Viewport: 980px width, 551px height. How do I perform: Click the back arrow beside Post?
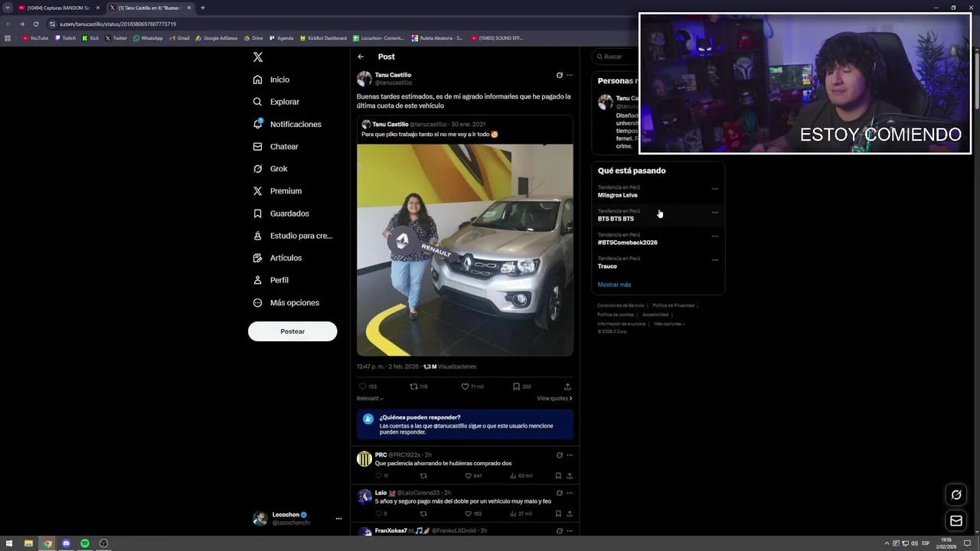tap(361, 57)
